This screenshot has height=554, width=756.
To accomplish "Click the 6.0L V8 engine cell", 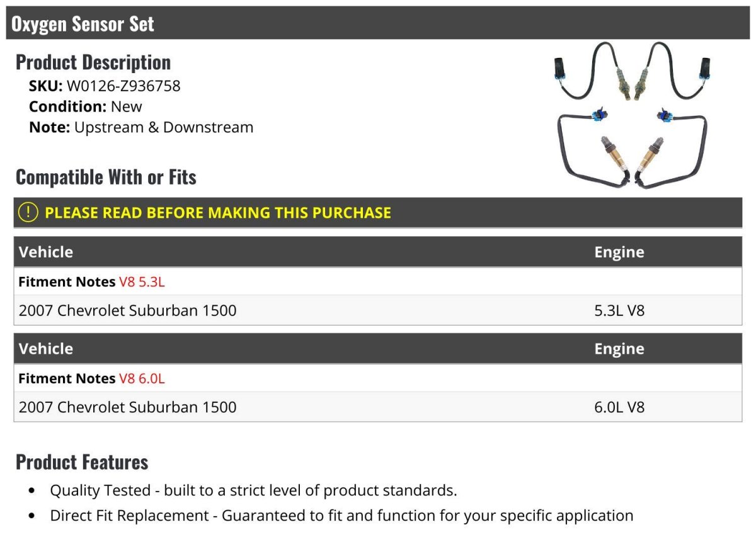I will [619, 407].
